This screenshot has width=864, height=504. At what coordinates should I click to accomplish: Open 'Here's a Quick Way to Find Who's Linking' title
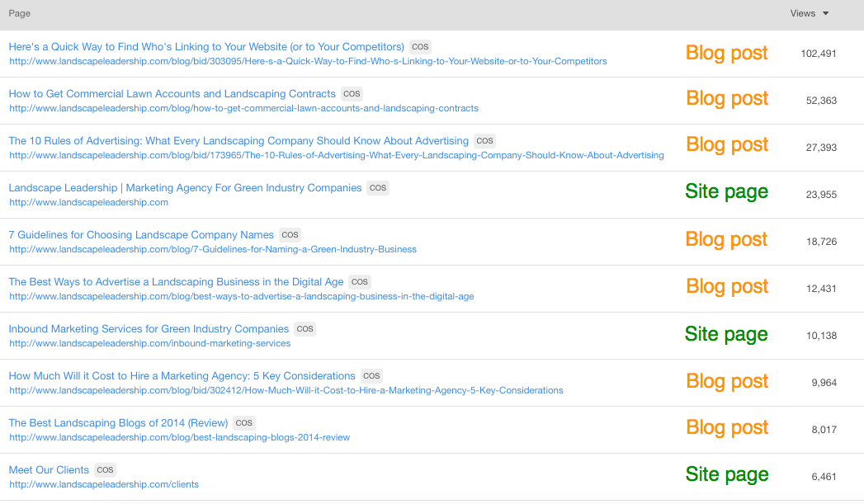coord(206,47)
